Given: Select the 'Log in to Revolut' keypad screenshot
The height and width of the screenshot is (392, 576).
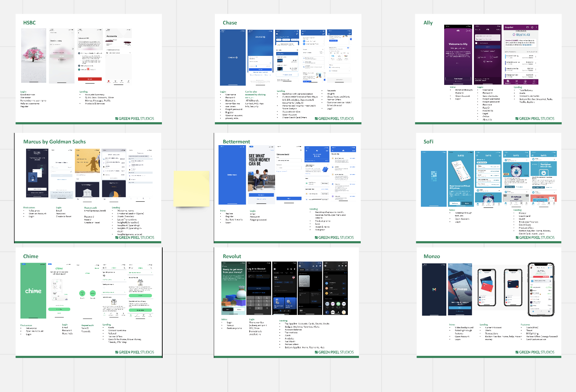Looking at the screenshot, I should (259, 288).
